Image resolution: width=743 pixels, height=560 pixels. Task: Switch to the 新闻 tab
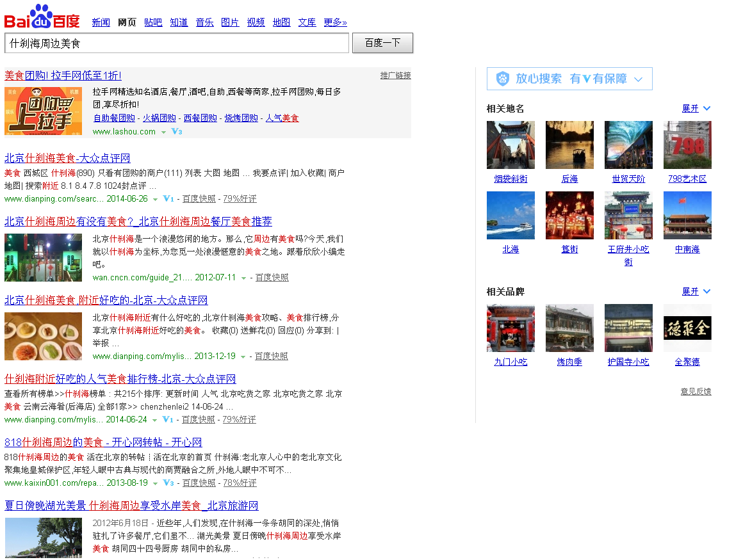pyautogui.click(x=101, y=22)
